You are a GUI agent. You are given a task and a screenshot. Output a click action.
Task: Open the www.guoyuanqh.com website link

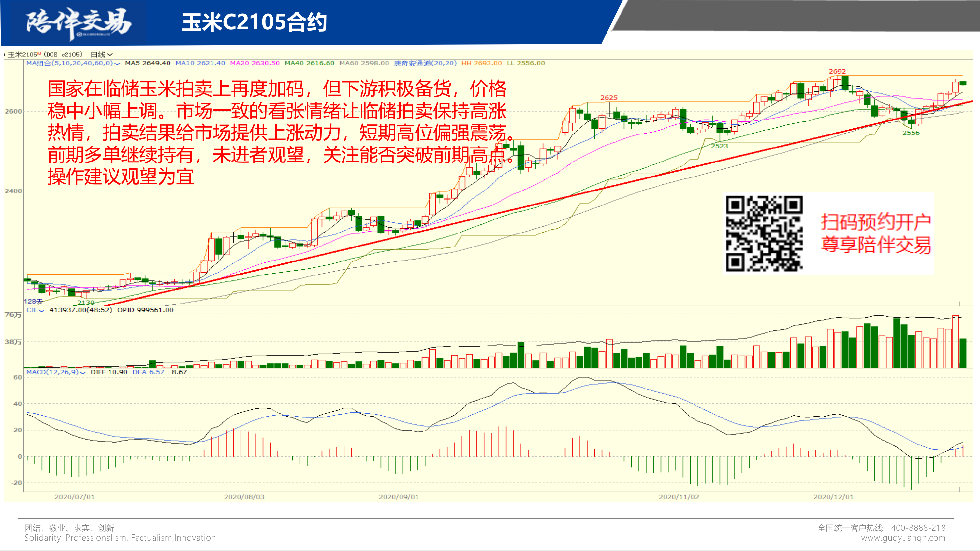(903, 538)
